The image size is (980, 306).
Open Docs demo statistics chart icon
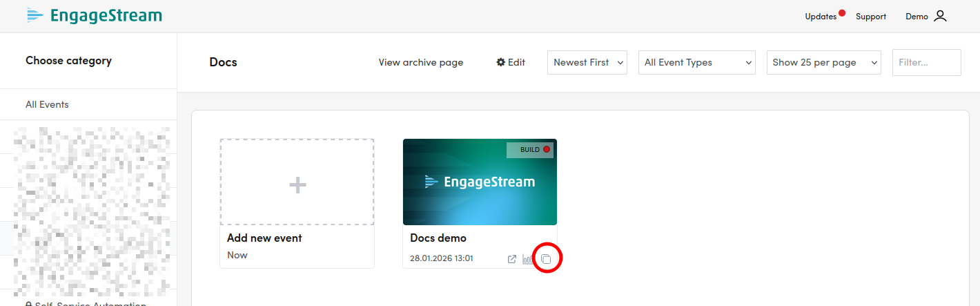pos(529,259)
